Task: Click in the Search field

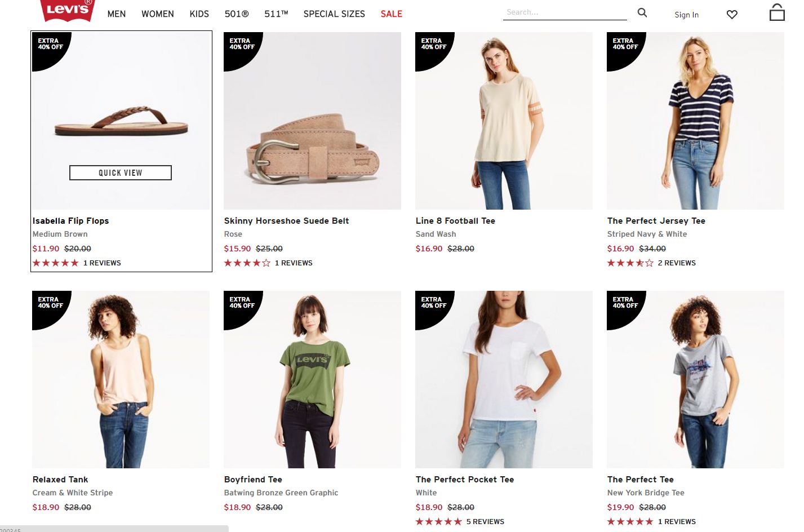Action: 565,12
